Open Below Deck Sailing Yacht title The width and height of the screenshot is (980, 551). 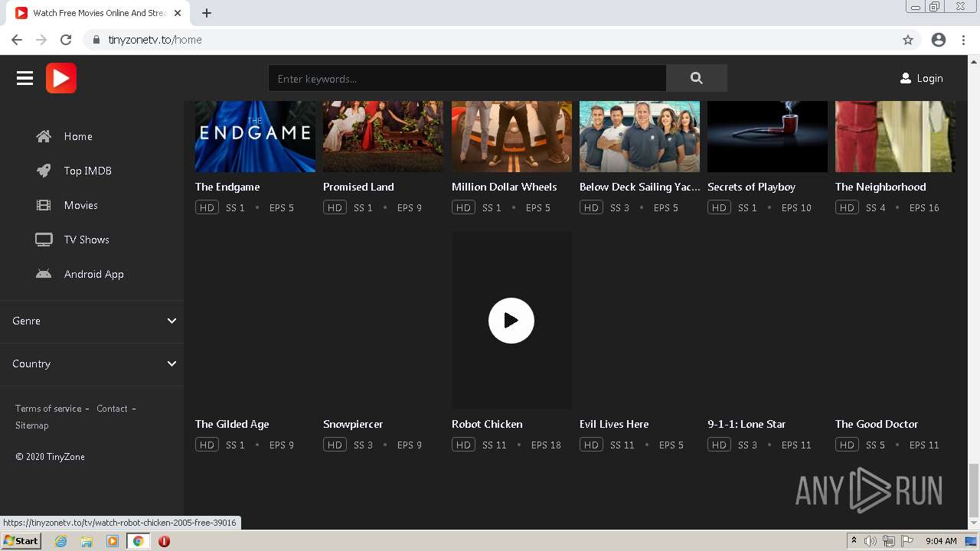639,187
